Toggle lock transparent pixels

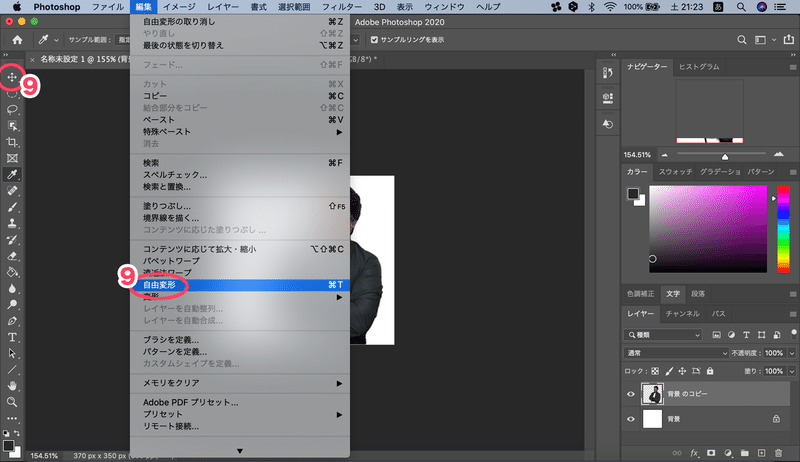point(655,371)
